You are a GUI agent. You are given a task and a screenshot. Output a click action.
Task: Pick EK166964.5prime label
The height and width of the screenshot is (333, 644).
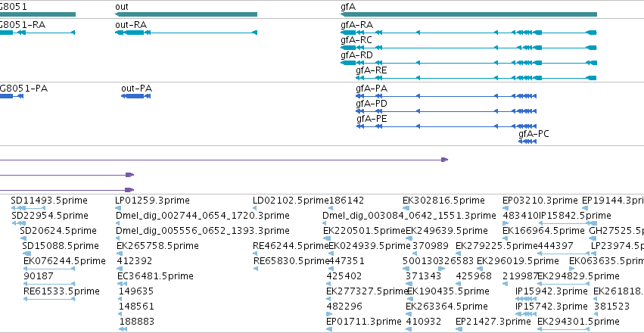point(544,231)
